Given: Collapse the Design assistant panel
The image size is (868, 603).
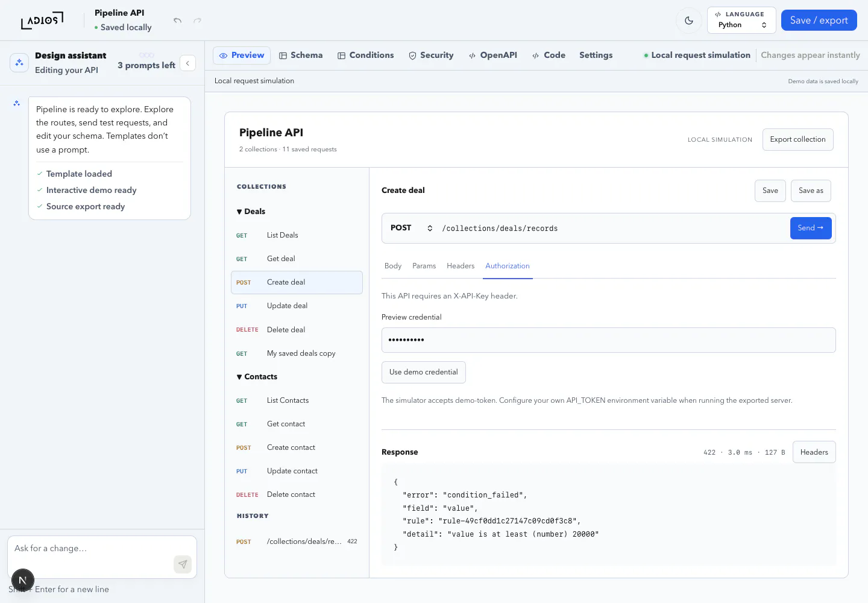Looking at the screenshot, I should point(187,63).
